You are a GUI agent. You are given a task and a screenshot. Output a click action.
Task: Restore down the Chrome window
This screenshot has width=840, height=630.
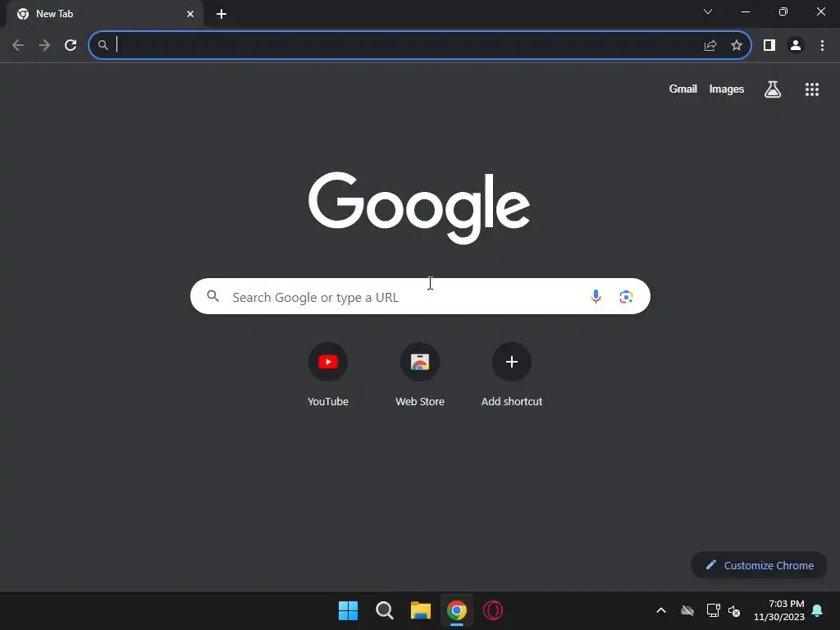point(783,11)
